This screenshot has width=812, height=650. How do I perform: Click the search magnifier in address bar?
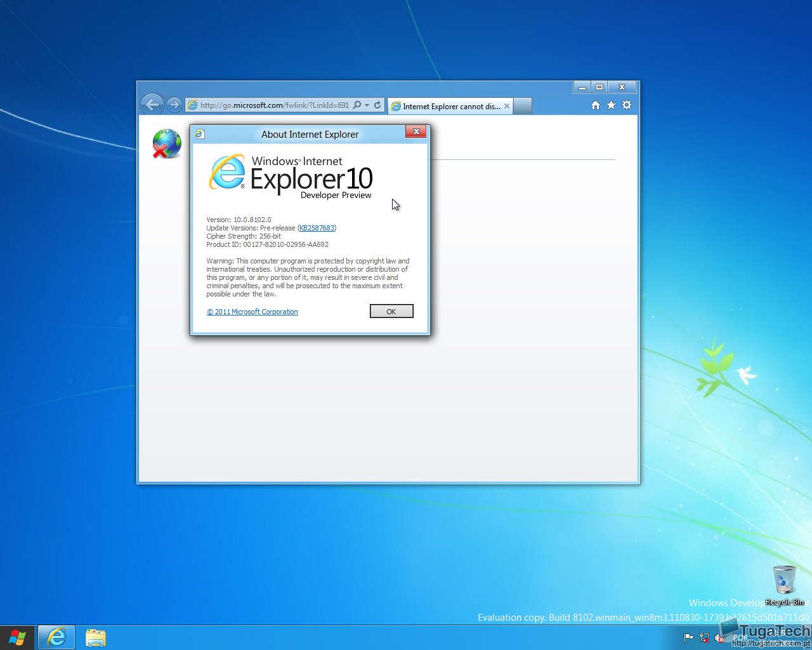(357, 105)
